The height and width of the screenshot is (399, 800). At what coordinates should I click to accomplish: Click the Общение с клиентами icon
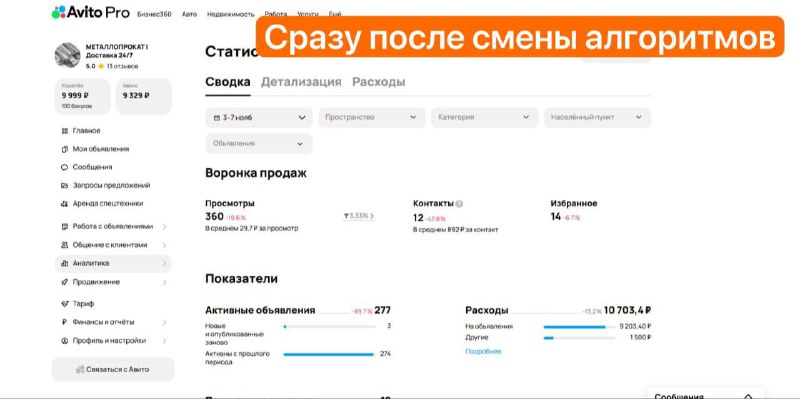(64, 245)
